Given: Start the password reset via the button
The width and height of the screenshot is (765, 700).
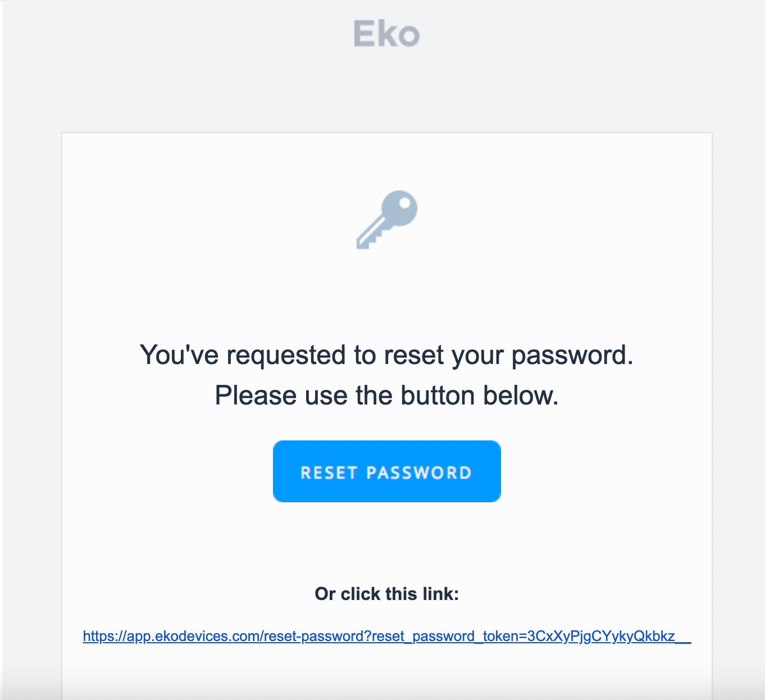Looking at the screenshot, I should pos(386,471).
